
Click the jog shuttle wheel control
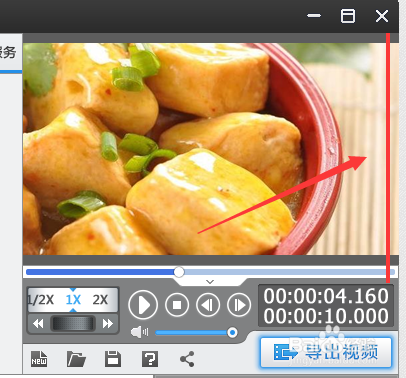coord(73,323)
